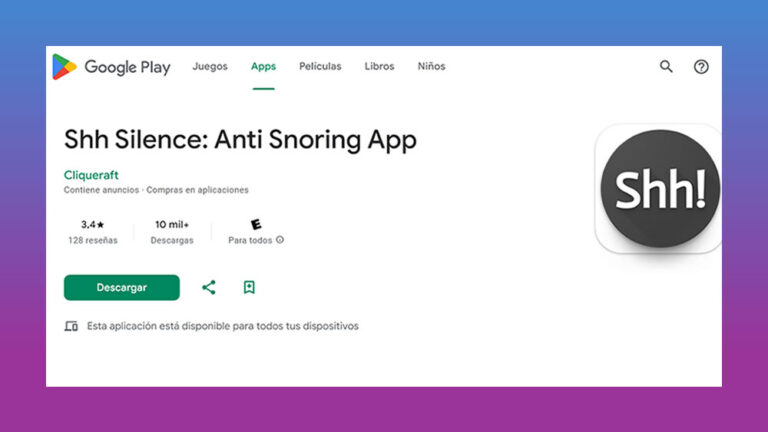Click the Contiene anuncios text
Viewport: 768px width, 432px height.
[101, 190]
